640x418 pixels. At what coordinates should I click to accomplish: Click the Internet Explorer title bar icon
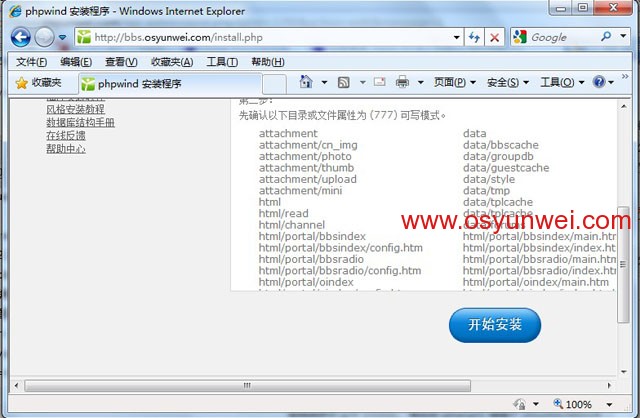click(15, 11)
